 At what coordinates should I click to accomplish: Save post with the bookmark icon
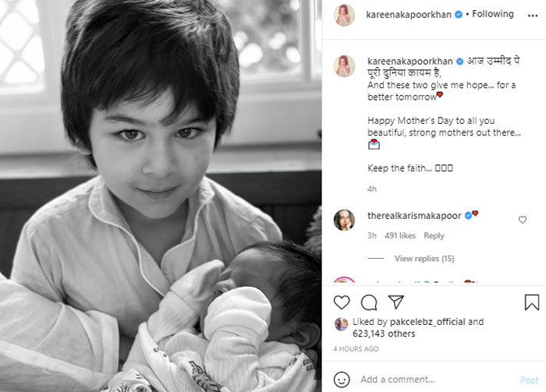click(x=532, y=302)
